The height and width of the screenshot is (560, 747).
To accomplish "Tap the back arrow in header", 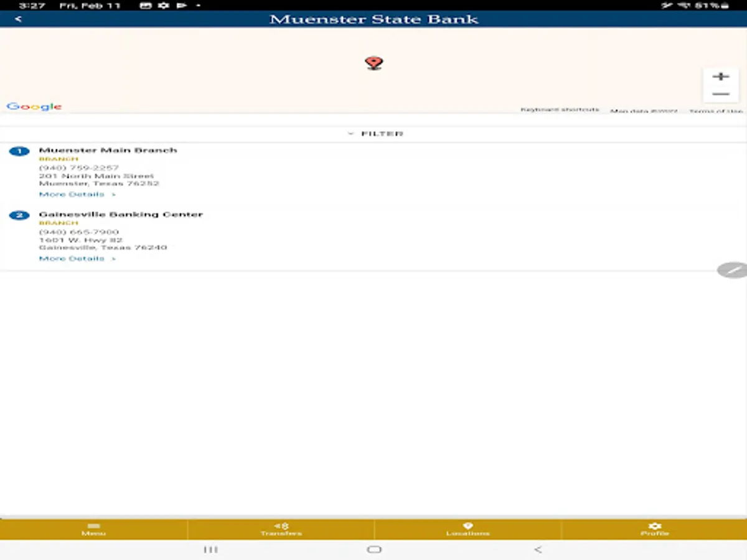I will 18,19.
